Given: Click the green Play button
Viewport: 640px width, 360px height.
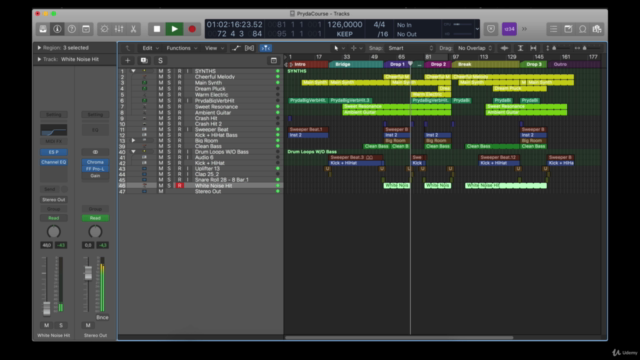Looking at the screenshot, I should point(174,29).
